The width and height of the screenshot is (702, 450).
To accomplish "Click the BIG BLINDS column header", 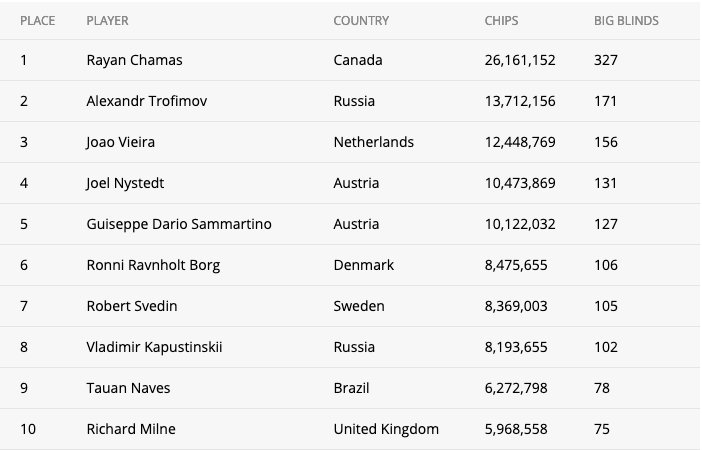I will click(626, 21).
